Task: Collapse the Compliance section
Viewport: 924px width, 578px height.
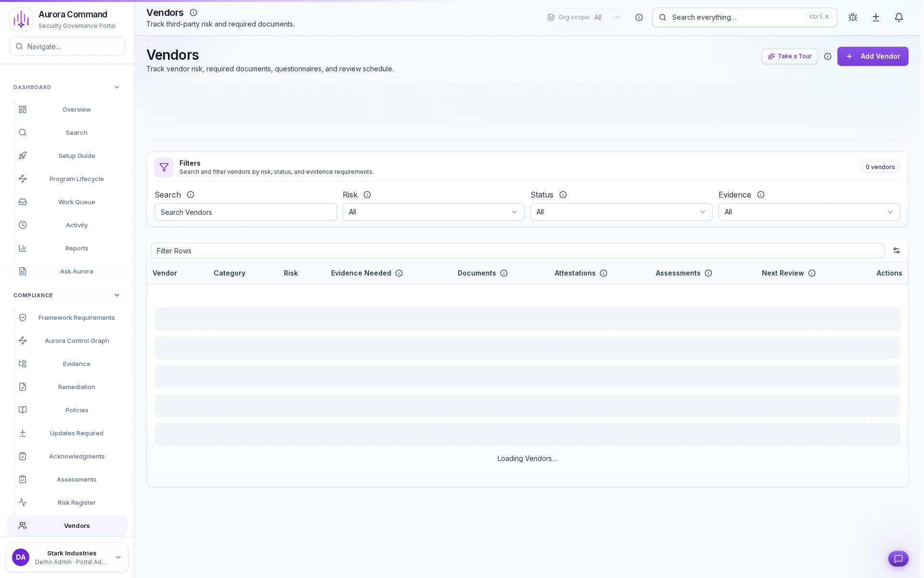Action: point(117,295)
